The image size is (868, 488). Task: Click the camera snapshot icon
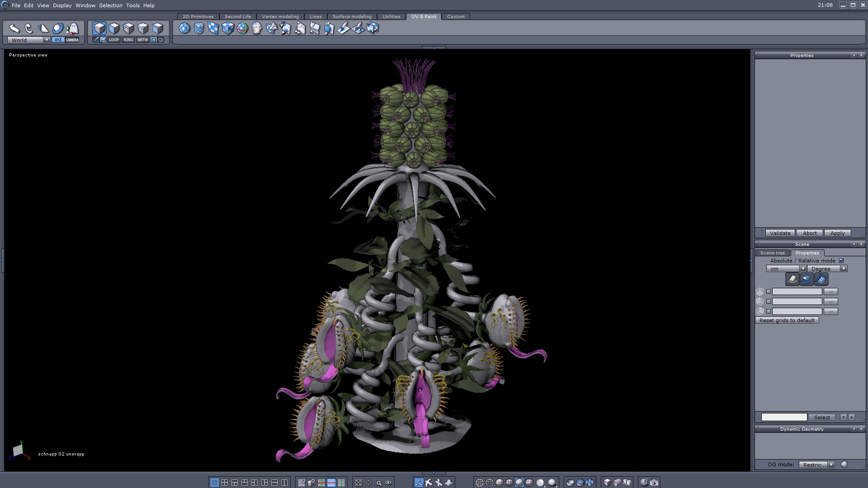654,483
